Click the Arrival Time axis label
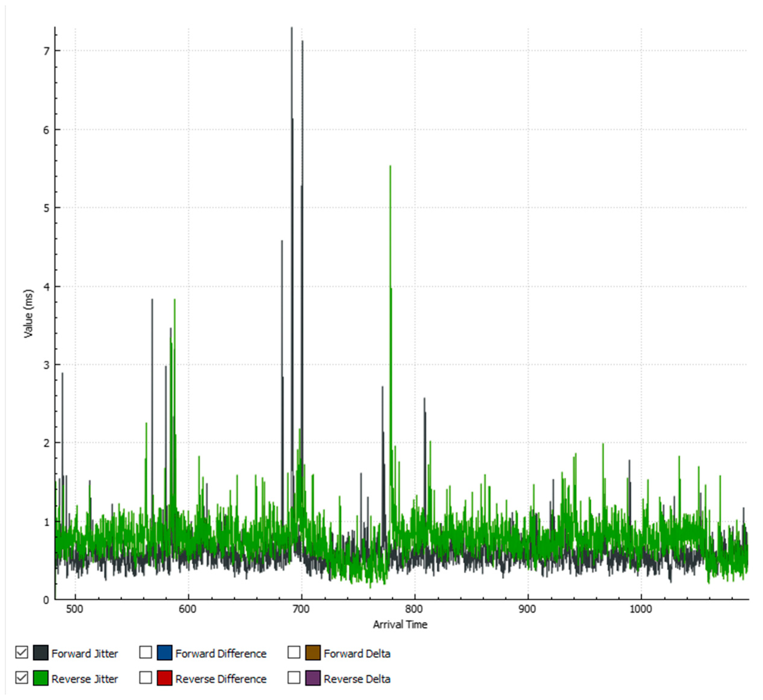The width and height of the screenshot is (763, 700). pyautogui.click(x=400, y=624)
